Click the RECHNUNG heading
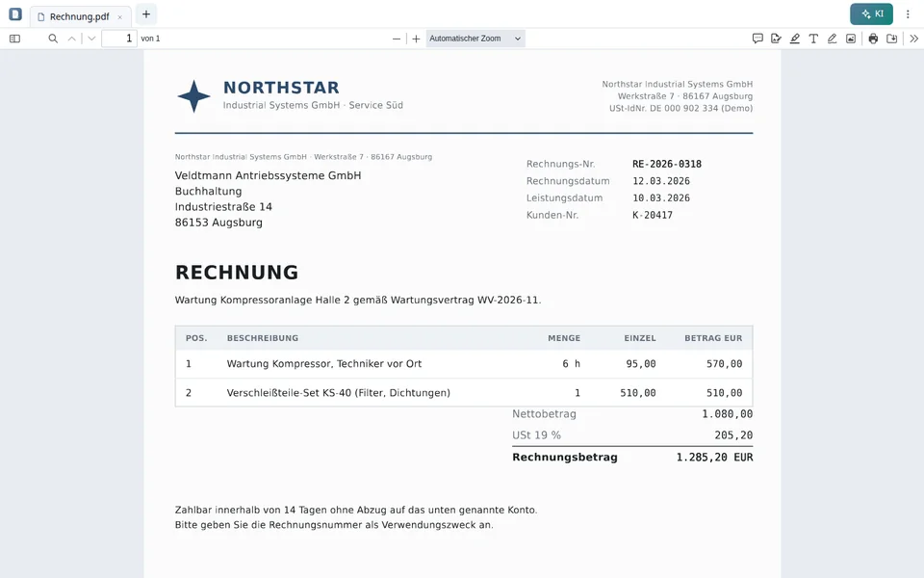The width and height of the screenshot is (924, 578). point(237,273)
